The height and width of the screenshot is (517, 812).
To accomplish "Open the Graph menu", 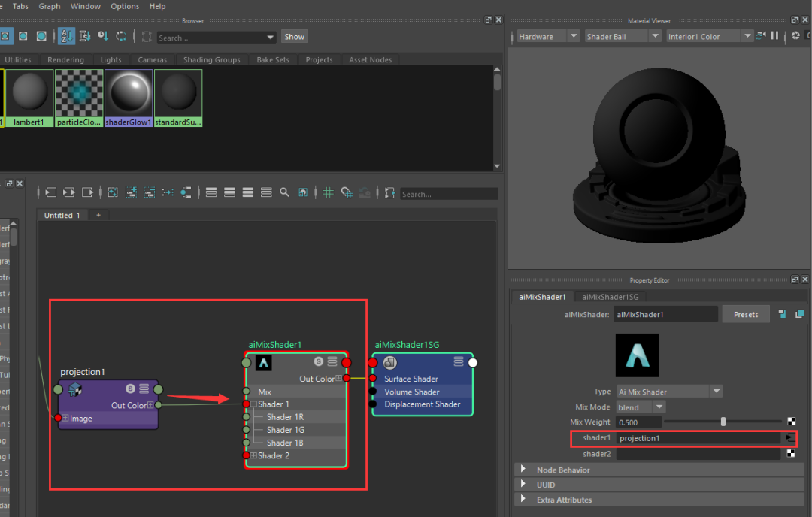I will coord(50,6).
